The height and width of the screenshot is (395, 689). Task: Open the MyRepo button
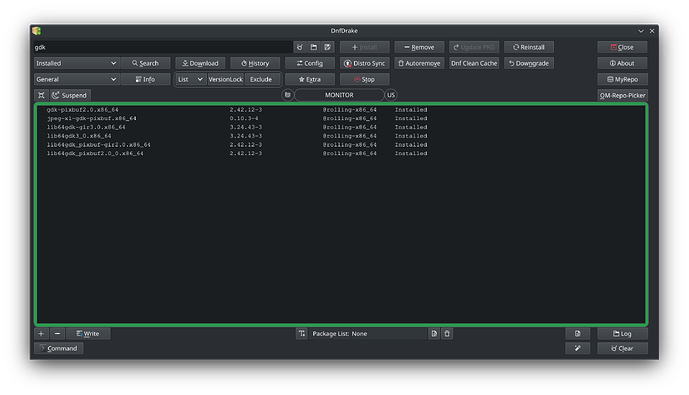[622, 80]
